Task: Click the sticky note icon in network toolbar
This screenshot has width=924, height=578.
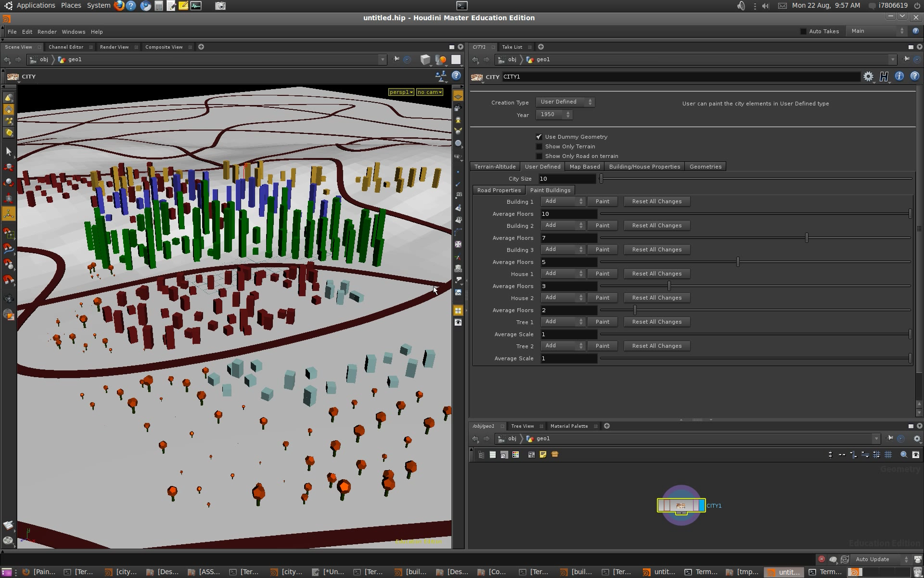Action: pyautogui.click(x=543, y=455)
